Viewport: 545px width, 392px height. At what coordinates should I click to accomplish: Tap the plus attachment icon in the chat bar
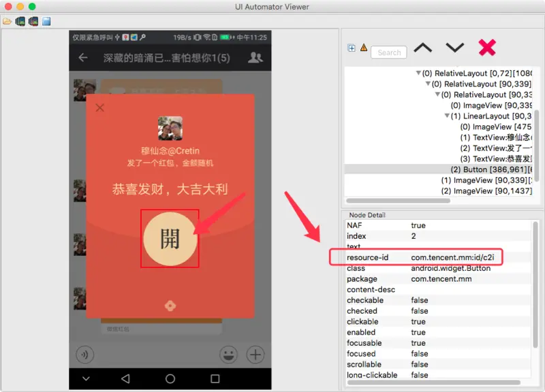click(255, 355)
